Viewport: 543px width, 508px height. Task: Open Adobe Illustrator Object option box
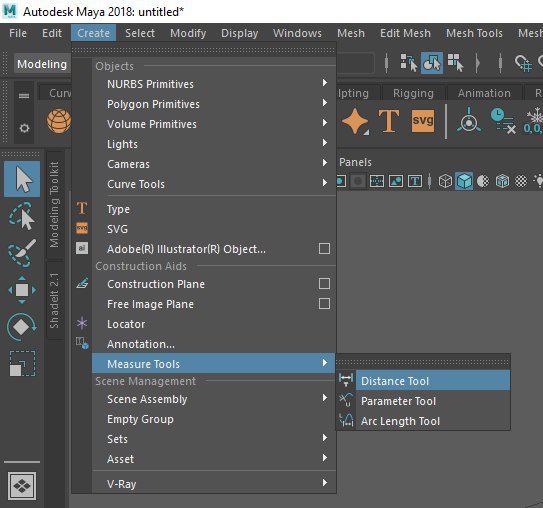click(x=324, y=249)
